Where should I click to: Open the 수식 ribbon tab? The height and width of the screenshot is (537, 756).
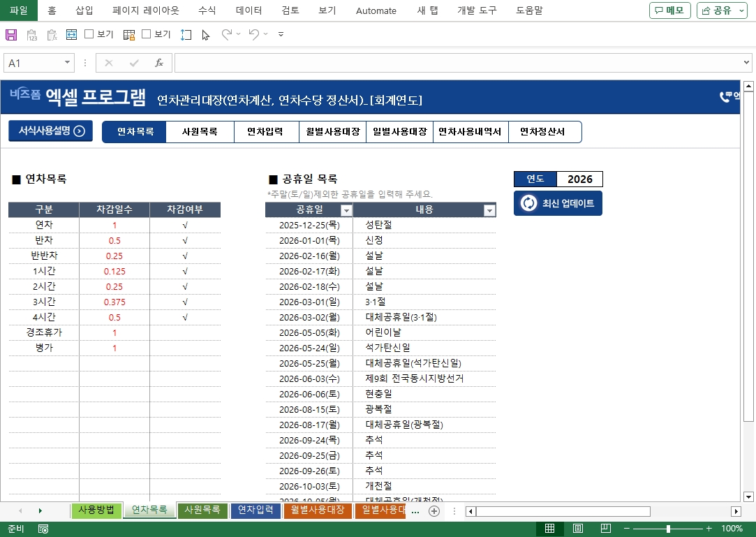pos(207,10)
